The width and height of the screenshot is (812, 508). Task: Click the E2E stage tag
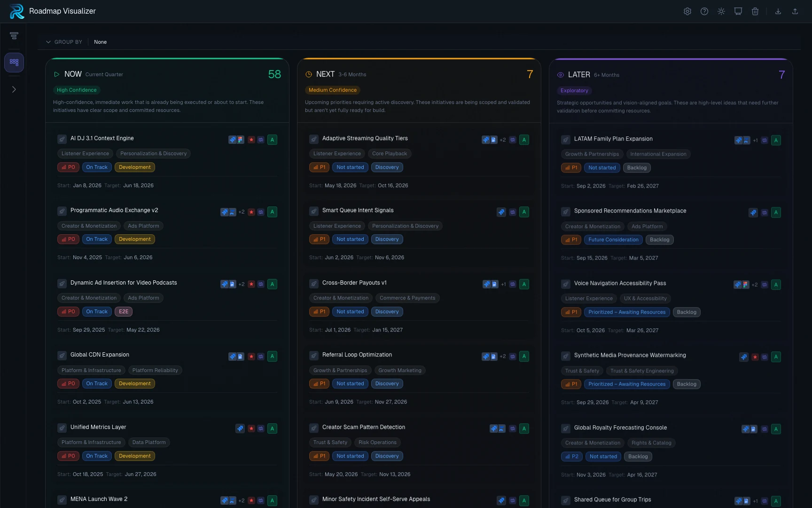click(124, 311)
